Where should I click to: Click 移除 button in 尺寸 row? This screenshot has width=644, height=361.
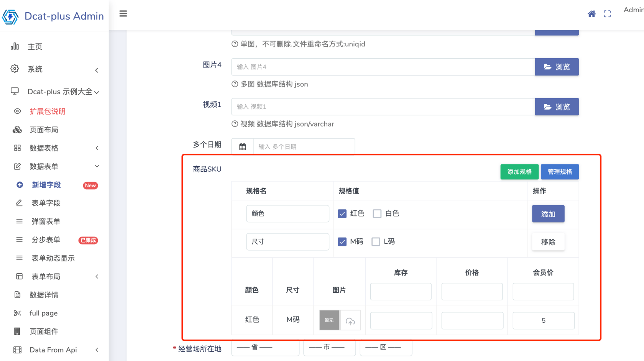click(548, 242)
